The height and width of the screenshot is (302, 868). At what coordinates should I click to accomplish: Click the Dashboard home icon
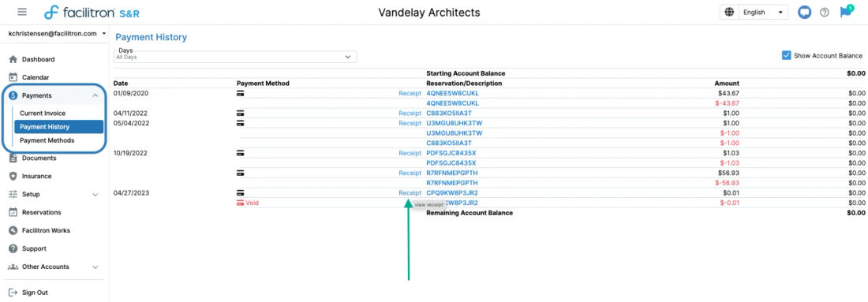[x=13, y=59]
